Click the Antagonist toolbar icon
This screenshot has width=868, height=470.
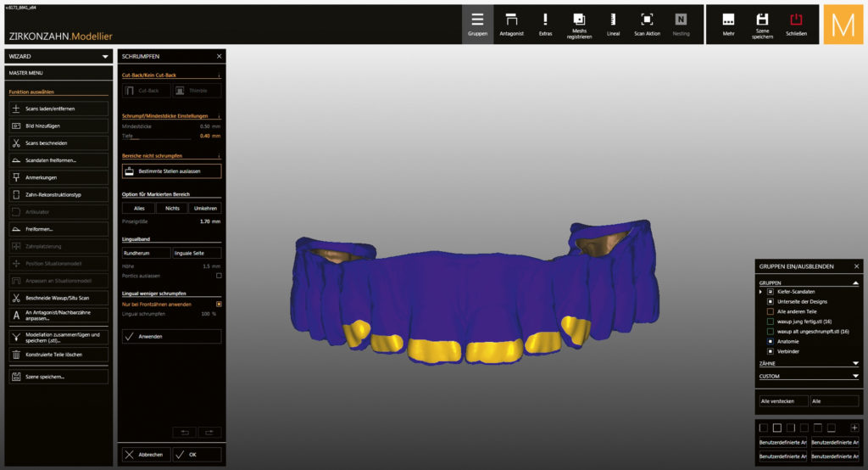coord(511,25)
